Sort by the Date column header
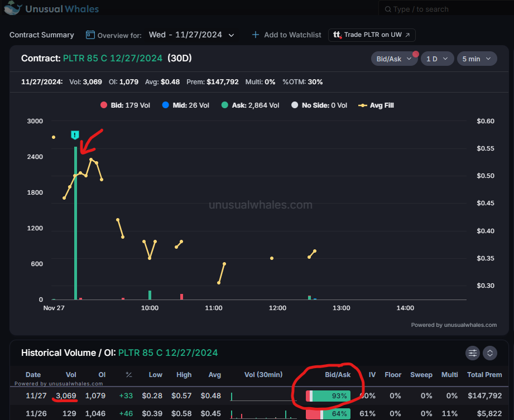Image resolution: width=514 pixels, height=420 pixels. point(33,374)
